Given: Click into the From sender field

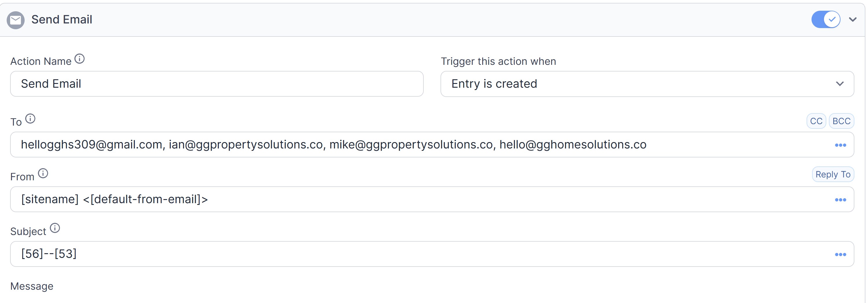Looking at the screenshot, I should point(432,199).
